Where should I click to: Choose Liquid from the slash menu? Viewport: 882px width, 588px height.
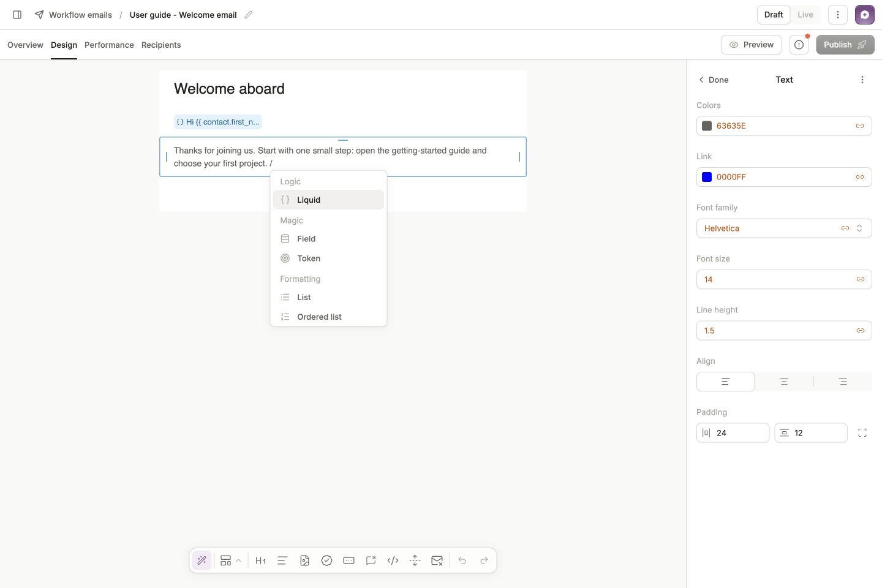328,200
